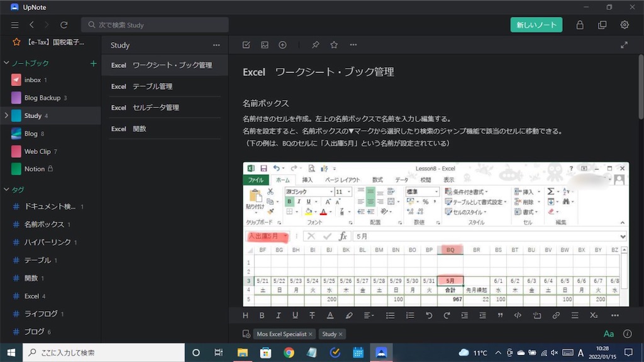Create a new note with 新しいノート
The width and height of the screenshot is (644, 362).
(536, 25)
